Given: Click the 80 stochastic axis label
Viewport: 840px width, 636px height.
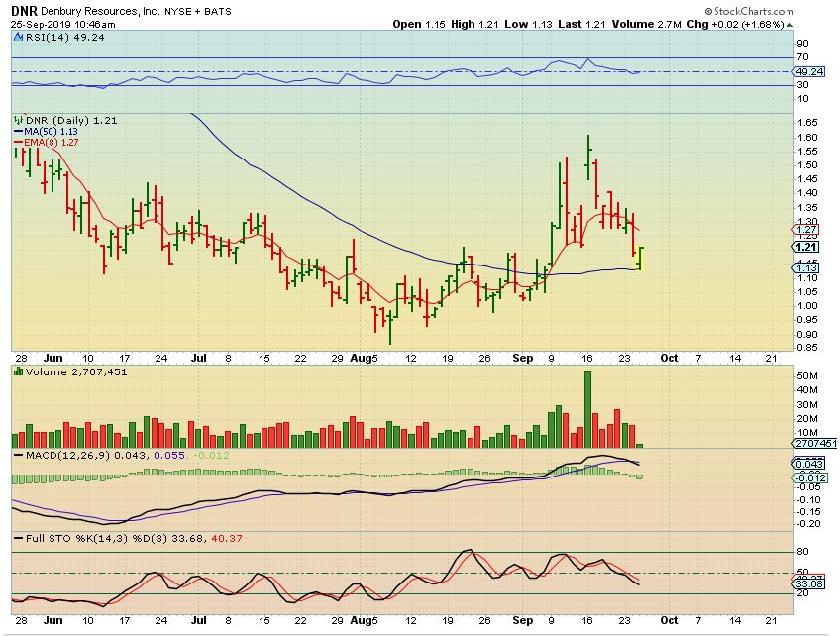Looking at the screenshot, I should pos(802,552).
